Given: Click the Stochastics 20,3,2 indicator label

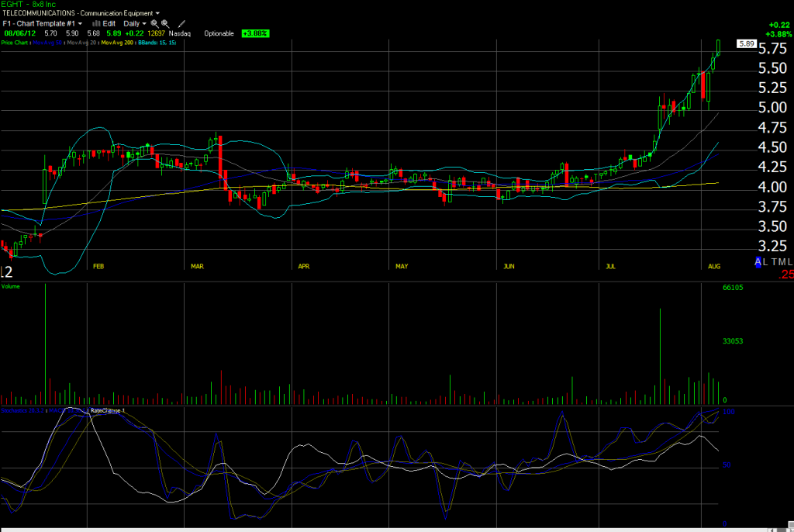Looking at the screenshot, I should pos(22,410).
